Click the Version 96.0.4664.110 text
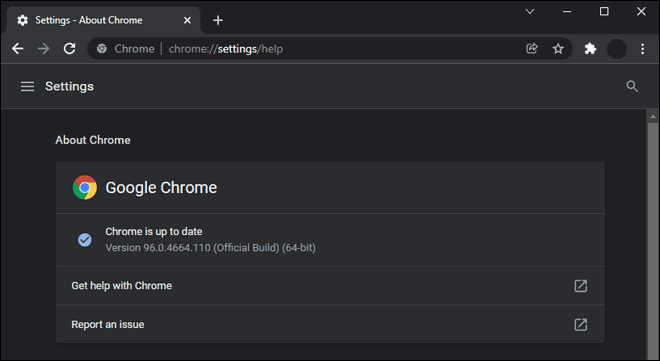660x361 pixels. coord(210,247)
